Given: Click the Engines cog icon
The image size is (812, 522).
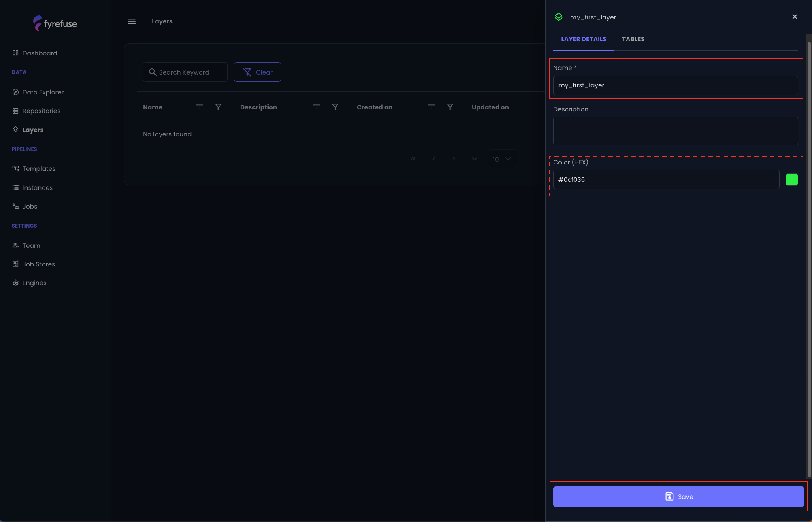Looking at the screenshot, I should point(15,283).
